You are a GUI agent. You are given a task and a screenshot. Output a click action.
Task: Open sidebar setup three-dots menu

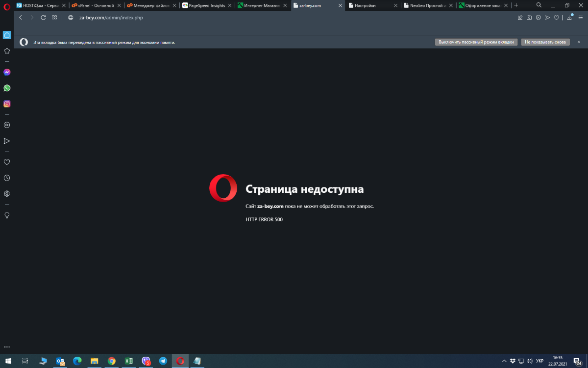[x=7, y=347]
